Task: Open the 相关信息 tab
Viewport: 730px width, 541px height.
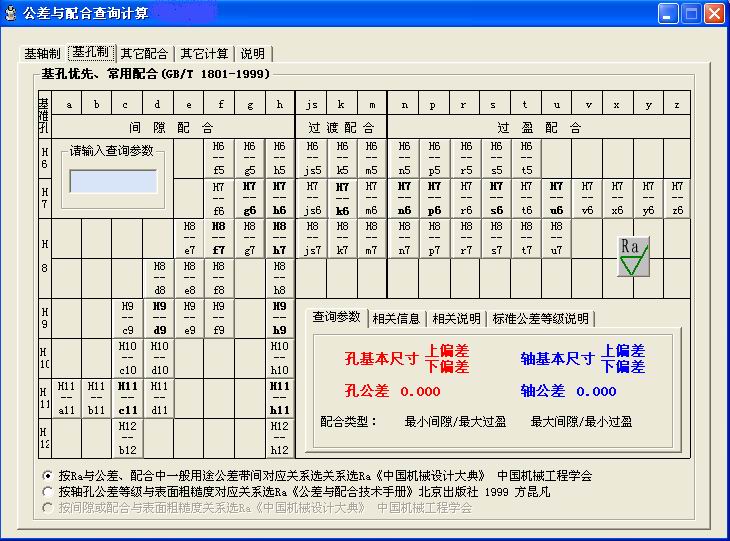Action: (397, 319)
